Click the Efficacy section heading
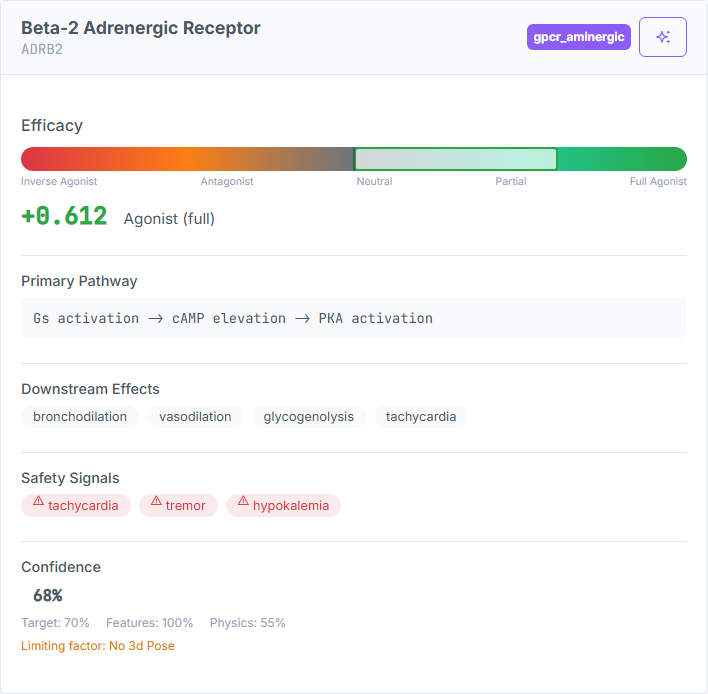Screen dimensions: 708x694 [52, 126]
